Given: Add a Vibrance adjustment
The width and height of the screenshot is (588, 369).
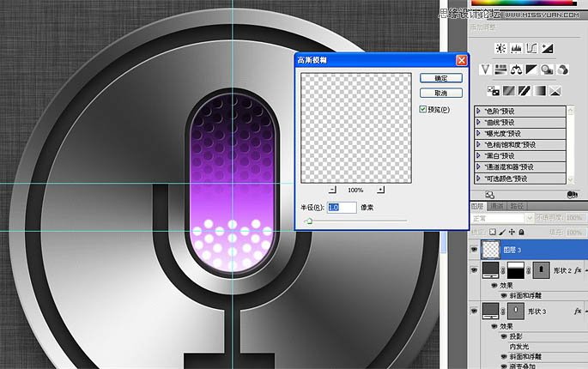Looking at the screenshot, I should [485, 70].
